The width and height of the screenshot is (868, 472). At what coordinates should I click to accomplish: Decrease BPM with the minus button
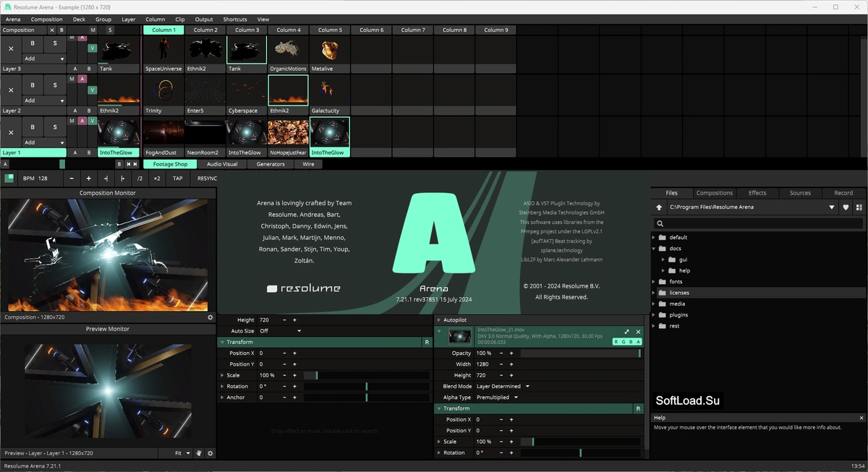click(x=72, y=178)
